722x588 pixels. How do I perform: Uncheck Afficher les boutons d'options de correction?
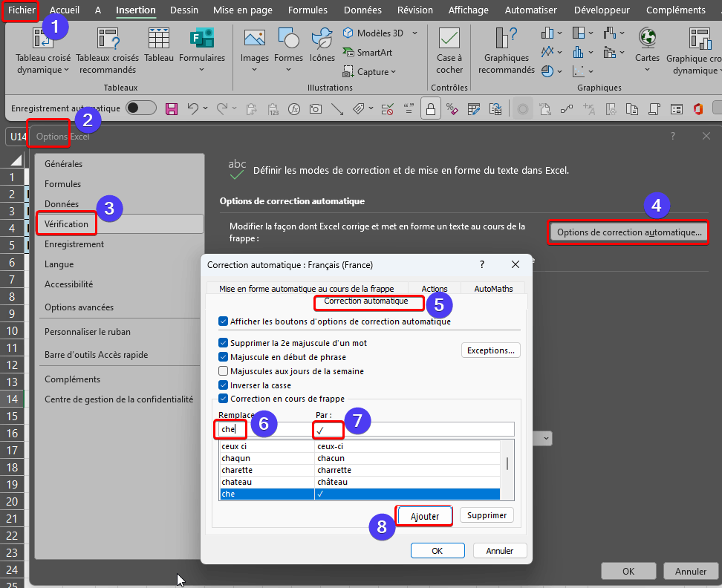coord(224,321)
